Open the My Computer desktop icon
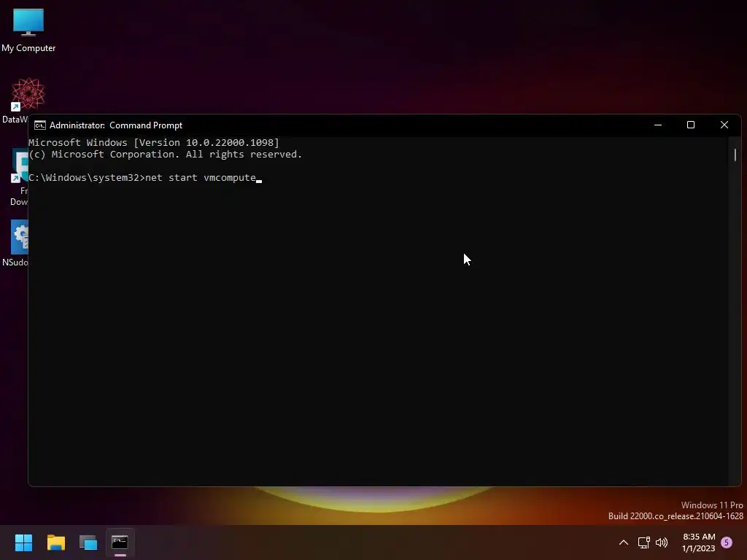This screenshot has width=747, height=560. click(28, 29)
